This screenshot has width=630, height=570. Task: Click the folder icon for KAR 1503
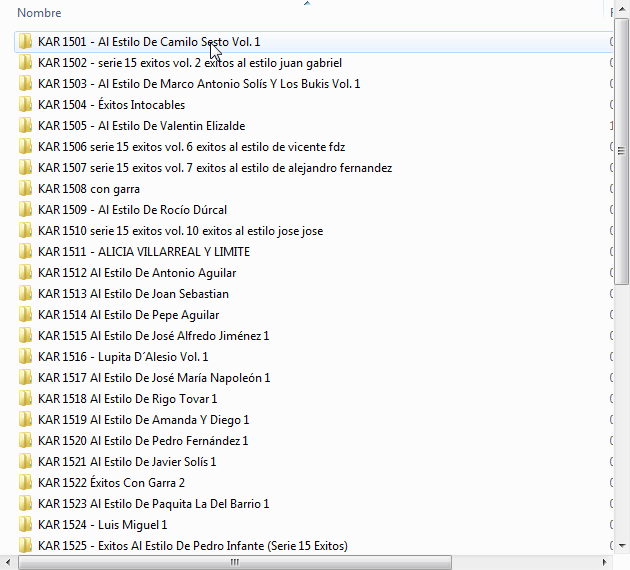(25, 84)
